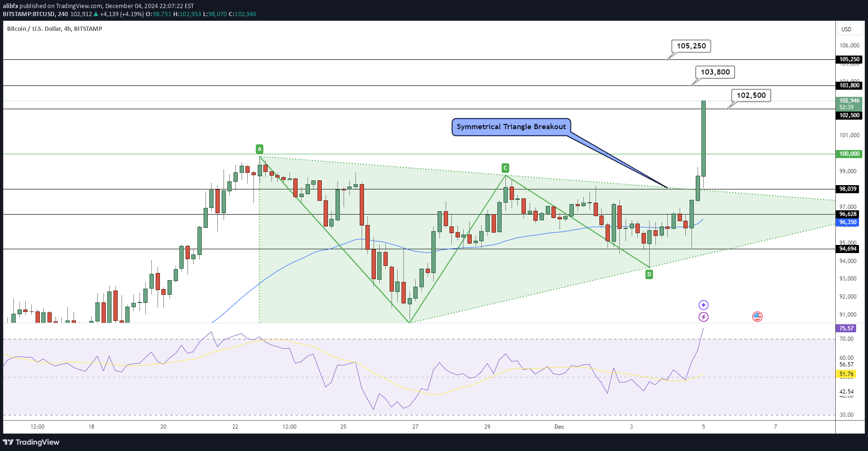Click the purple lightning bolt event icon
Viewport: 868px width, 451px height.
pyautogui.click(x=703, y=317)
